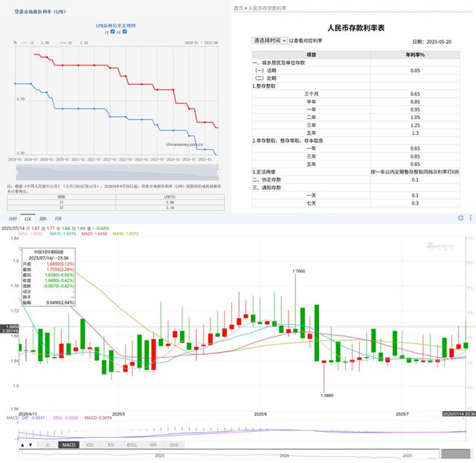Select the RSI indicator button
The height and width of the screenshot is (463, 476).
(111, 445)
